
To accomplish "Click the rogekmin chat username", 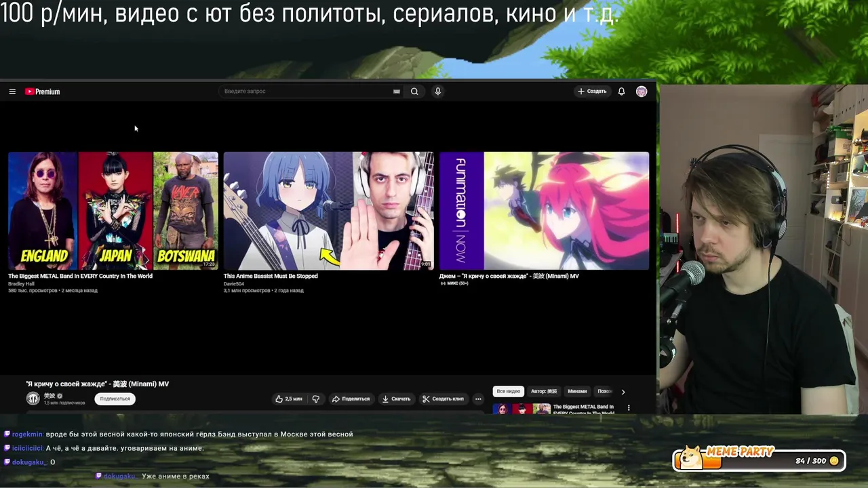I will pyautogui.click(x=27, y=434).
